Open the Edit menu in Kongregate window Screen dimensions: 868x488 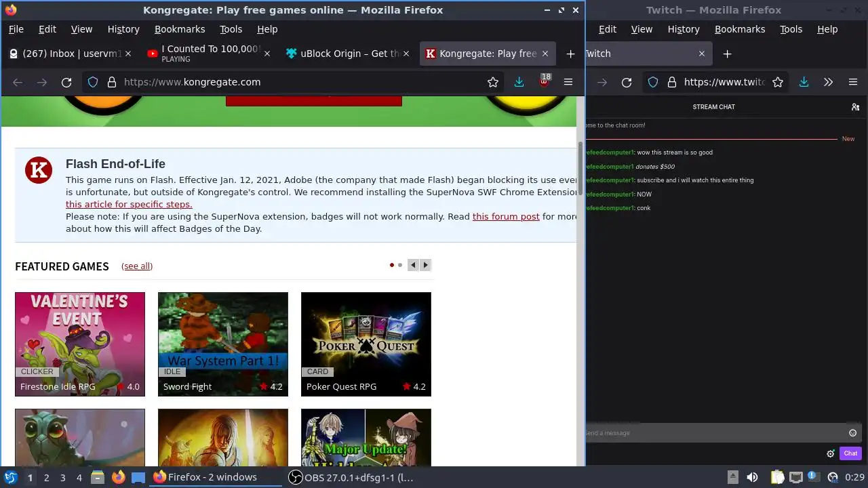[x=47, y=29]
